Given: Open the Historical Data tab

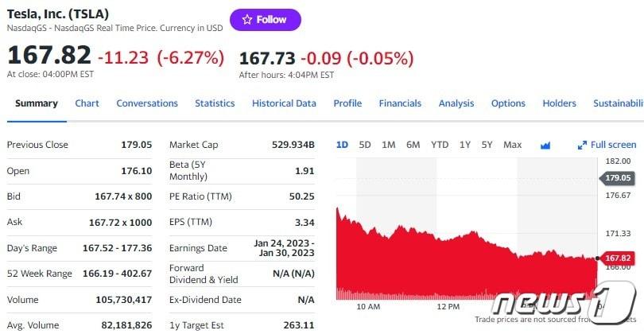Looking at the screenshot, I should 284,103.
